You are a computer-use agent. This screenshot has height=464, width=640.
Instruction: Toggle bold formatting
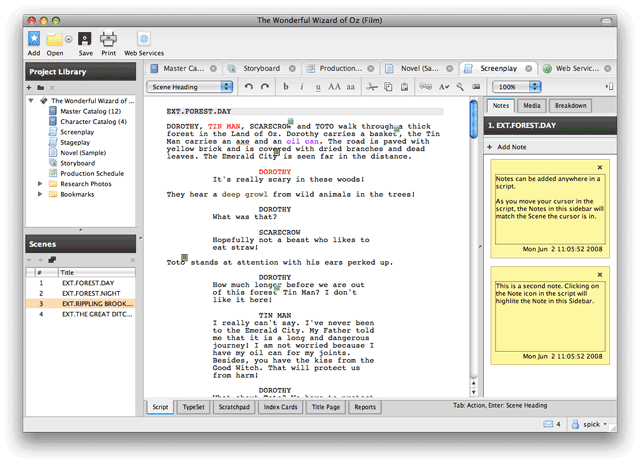click(286, 87)
